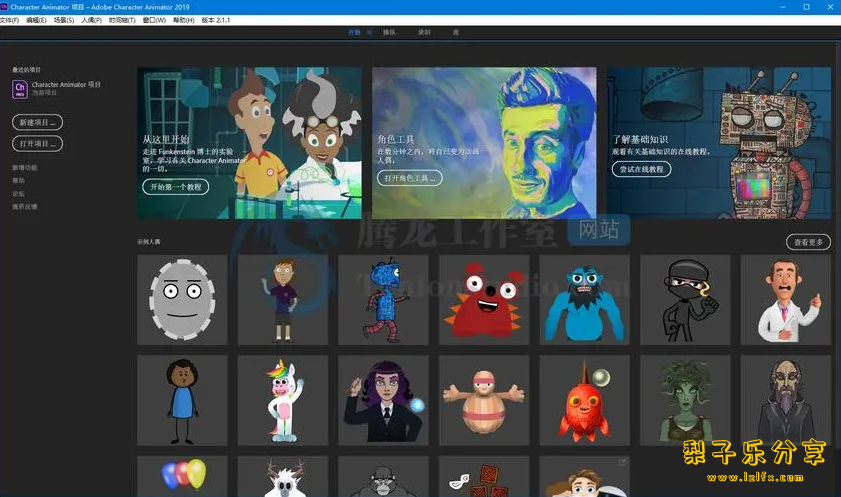Open the 论坛 link
Screen dimensions: 841x497
point(18,194)
